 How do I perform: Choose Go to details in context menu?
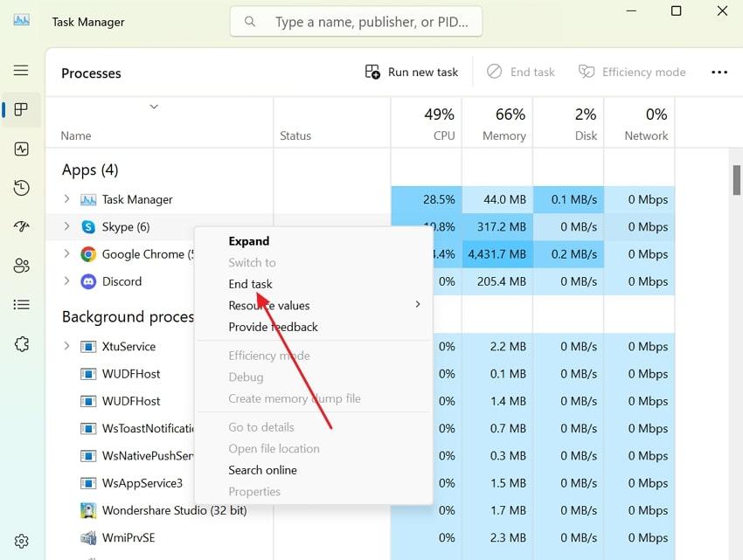(261, 427)
